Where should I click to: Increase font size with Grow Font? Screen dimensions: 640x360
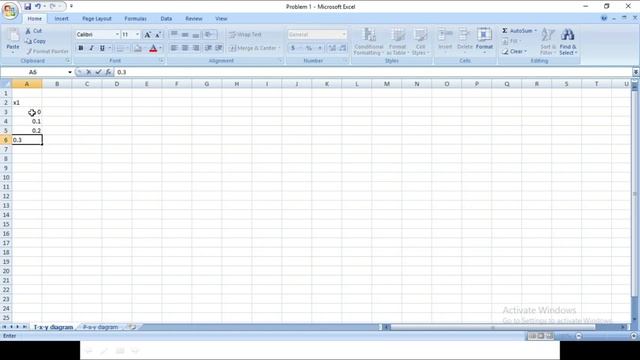147,35
